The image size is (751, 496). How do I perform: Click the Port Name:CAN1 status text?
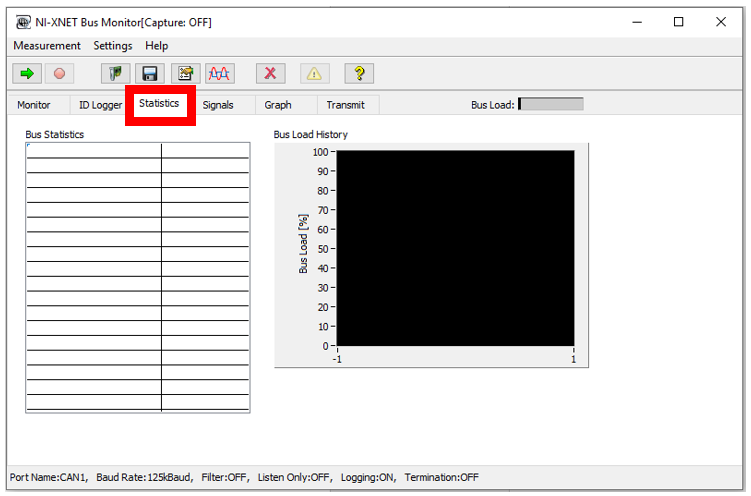[49, 477]
